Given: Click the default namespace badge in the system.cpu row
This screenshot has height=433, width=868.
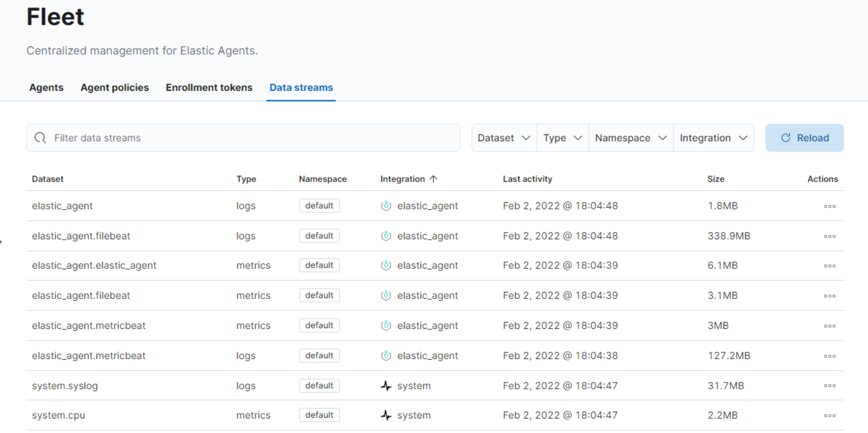Looking at the screenshot, I should point(319,415).
